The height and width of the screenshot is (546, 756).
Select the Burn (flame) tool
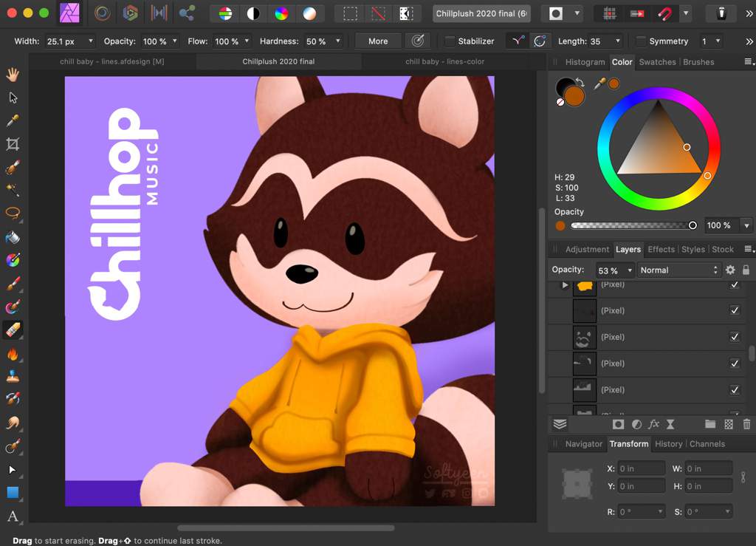coord(13,354)
